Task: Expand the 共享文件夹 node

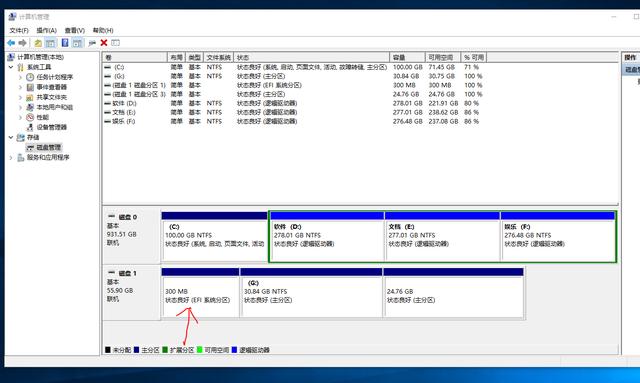Action: pos(20,97)
